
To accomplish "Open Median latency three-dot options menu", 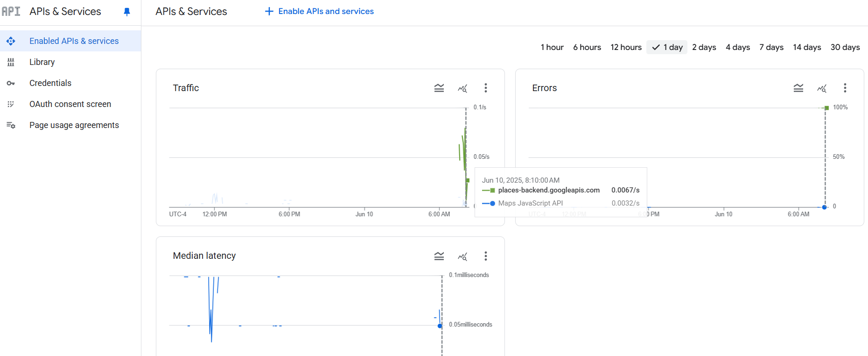I will (485, 256).
